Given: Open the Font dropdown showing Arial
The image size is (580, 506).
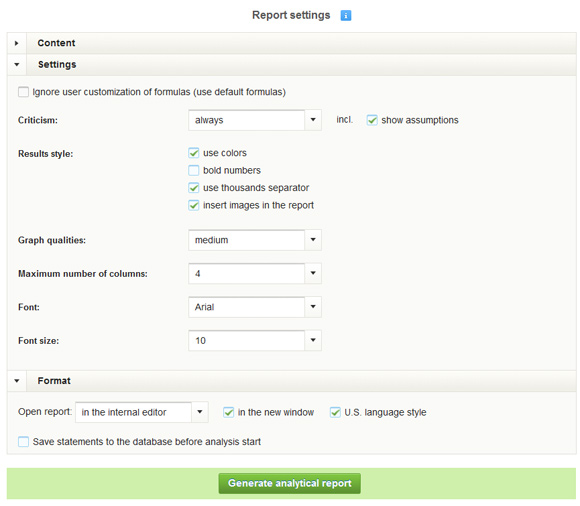Looking at the screenshot, I should click(255, 307).
